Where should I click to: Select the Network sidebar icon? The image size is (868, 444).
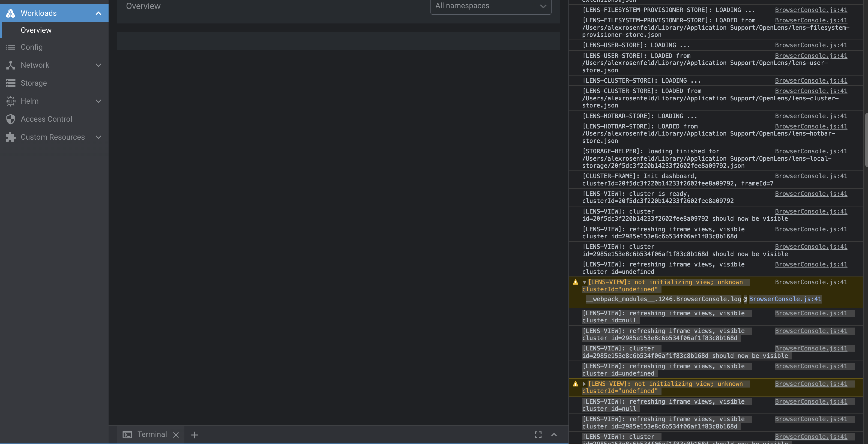point(10,65)
